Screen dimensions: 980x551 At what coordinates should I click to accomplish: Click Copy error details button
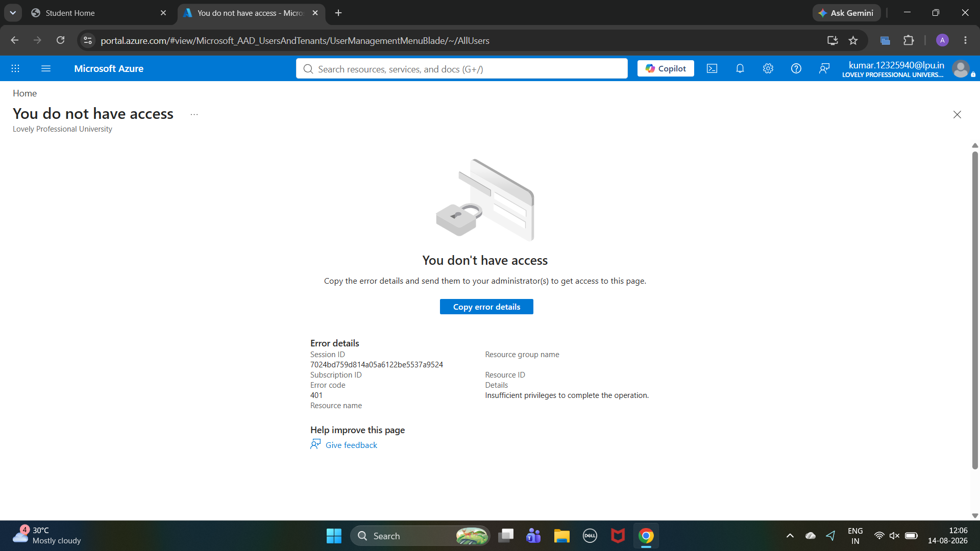pyautogui.click(x=486, y=307)
